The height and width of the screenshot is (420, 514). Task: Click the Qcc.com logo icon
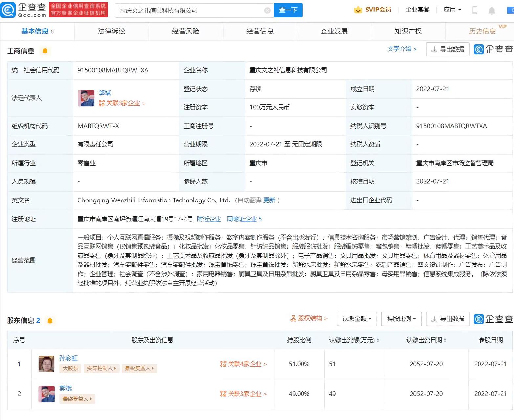tap(8, 10)
